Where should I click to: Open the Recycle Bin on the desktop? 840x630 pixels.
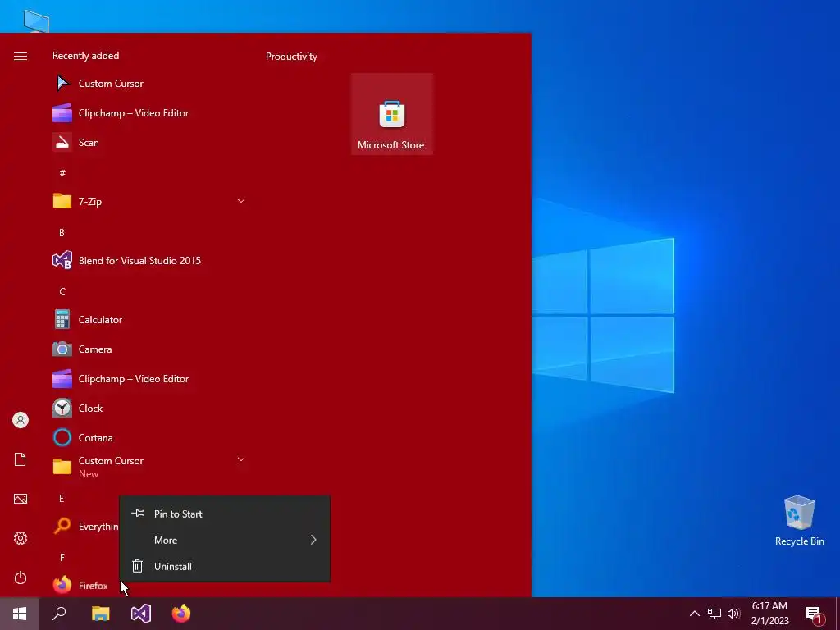click(x=799, y=521)
